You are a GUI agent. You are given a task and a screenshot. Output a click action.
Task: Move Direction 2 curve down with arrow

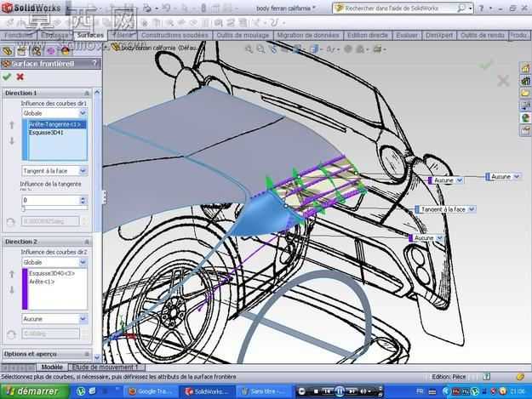(12, 290)
